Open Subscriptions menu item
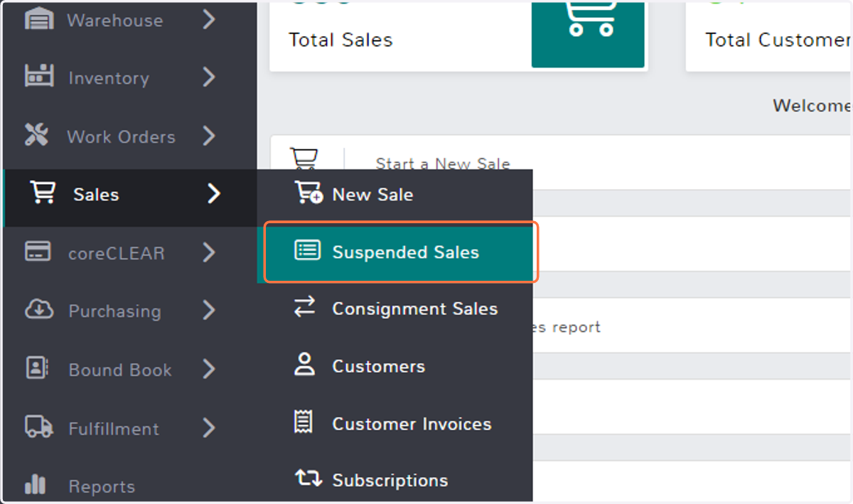The width and height of the screenshot is (853, 504). (395, 481)
